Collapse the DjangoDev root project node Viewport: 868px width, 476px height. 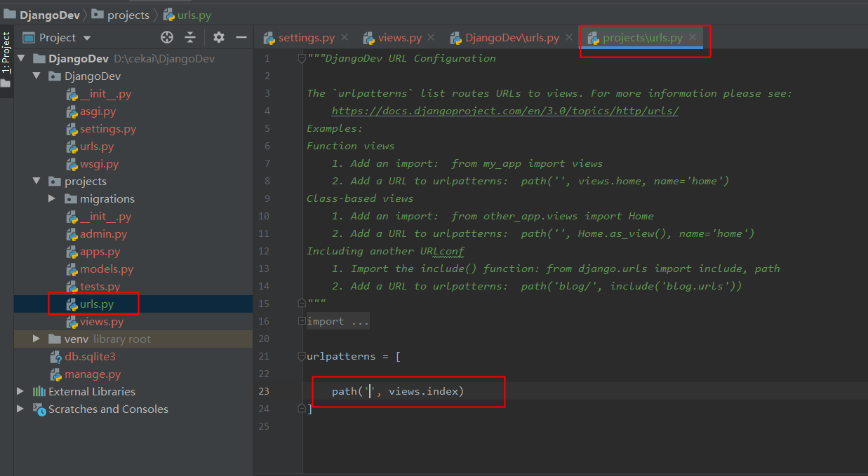click(21, 59)
